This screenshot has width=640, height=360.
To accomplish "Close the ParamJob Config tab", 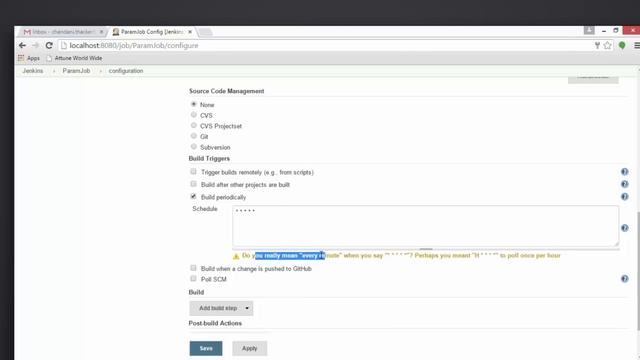I will coord(190,32).
